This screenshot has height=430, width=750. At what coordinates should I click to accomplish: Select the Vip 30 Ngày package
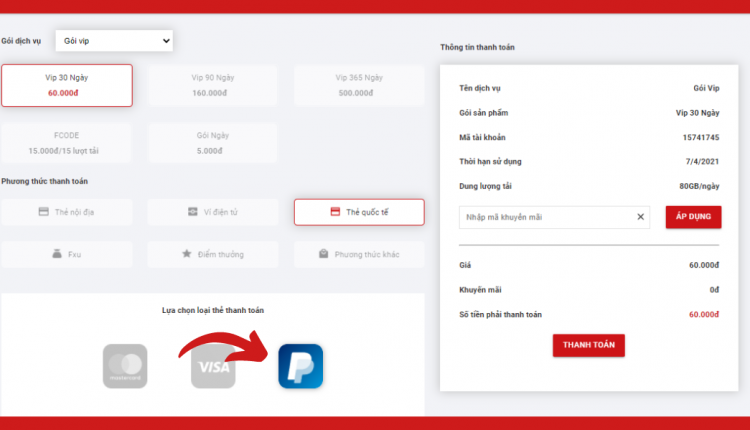point(67,85)
